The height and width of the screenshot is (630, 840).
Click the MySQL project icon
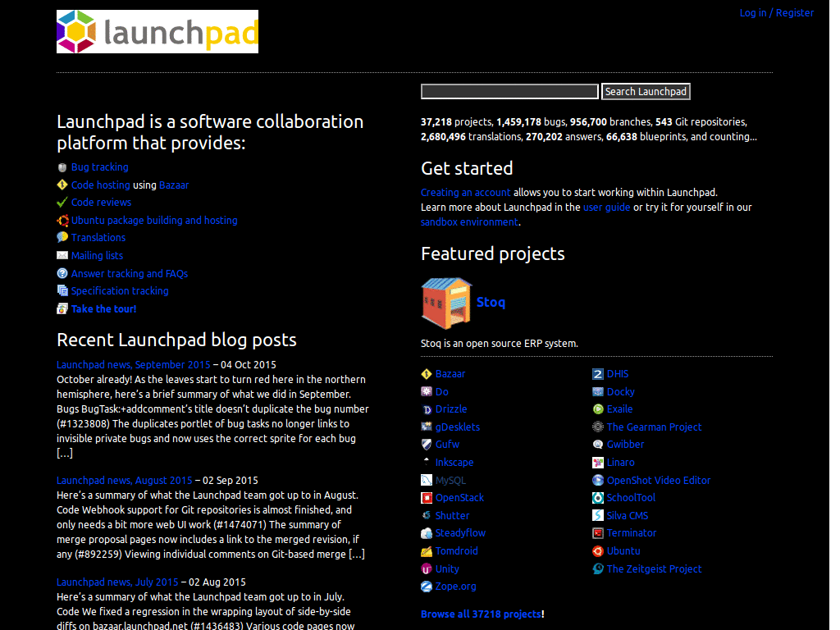coord(427,480)
